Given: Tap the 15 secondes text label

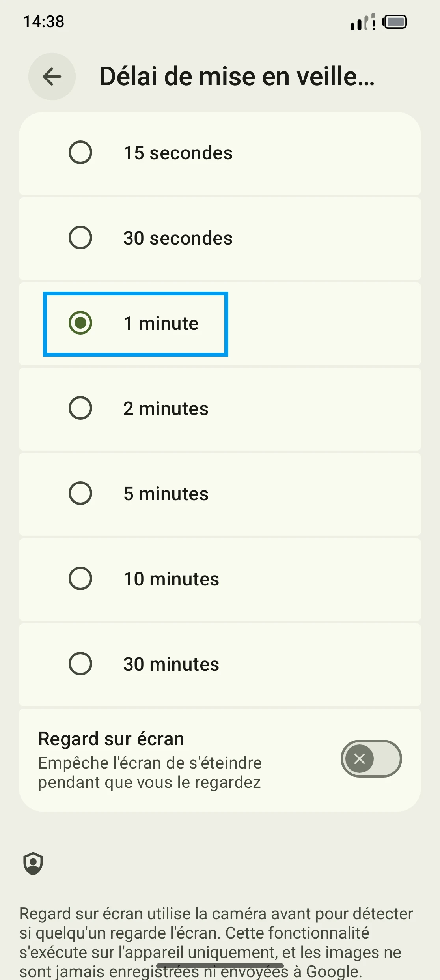Looking at the screenshot, I should point(178,153).
